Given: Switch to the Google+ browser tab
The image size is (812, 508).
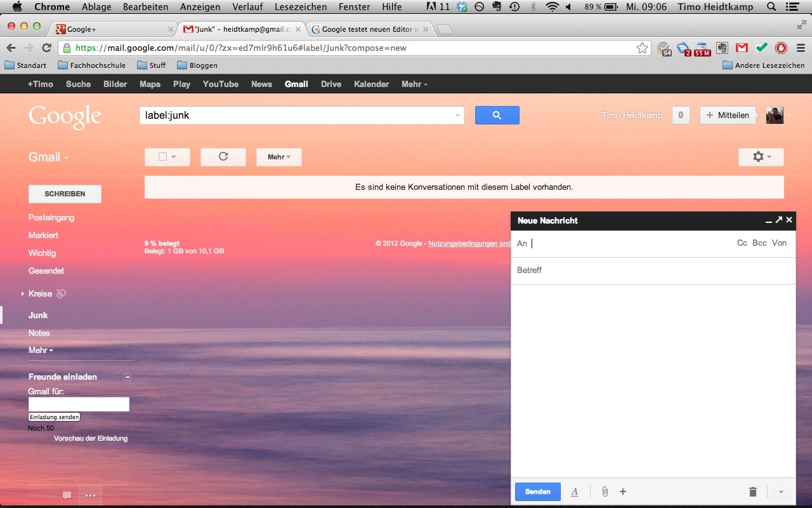Looking at the screenshot, I should 114,29.
